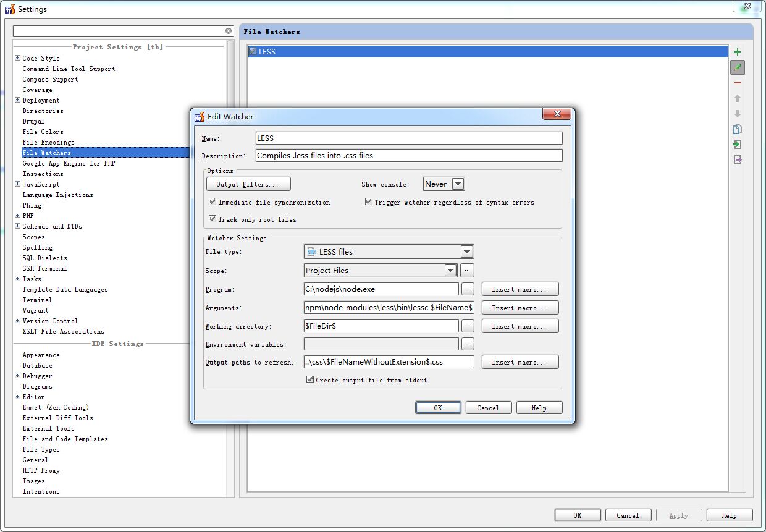Click the Output paths to refresh field
This screenshot has width=766, height=532.
[x=389, y=361]
